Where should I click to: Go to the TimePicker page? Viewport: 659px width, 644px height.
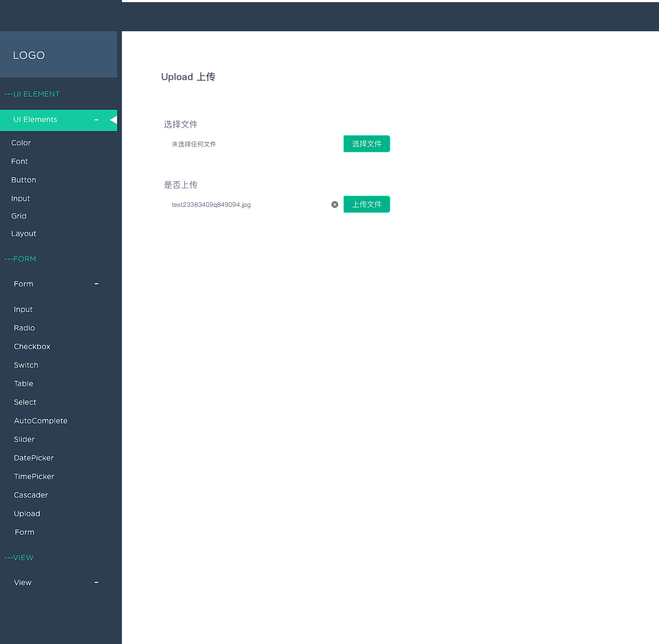pos(34,476)
